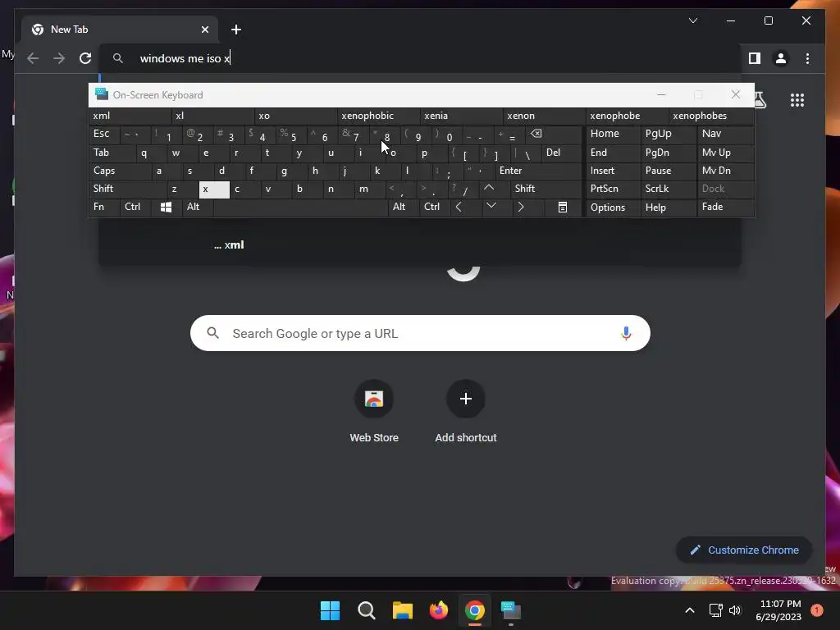This screenshot has width=840, height=630.
Task: Go forward in Chrome navigation
Action: (x=59, y=58)
